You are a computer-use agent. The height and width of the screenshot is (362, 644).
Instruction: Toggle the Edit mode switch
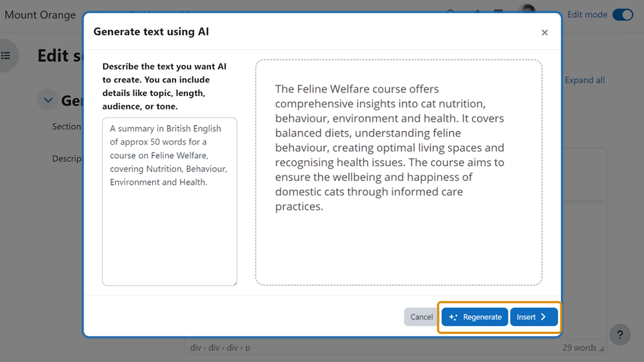click(x=622, y=15)
